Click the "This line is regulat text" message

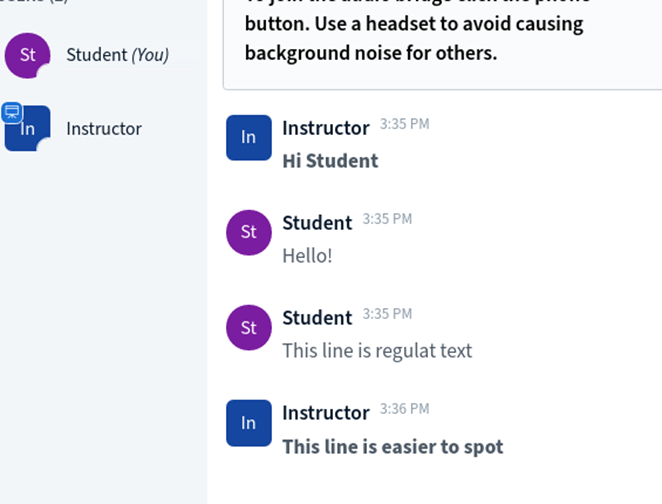pos(377,351)
